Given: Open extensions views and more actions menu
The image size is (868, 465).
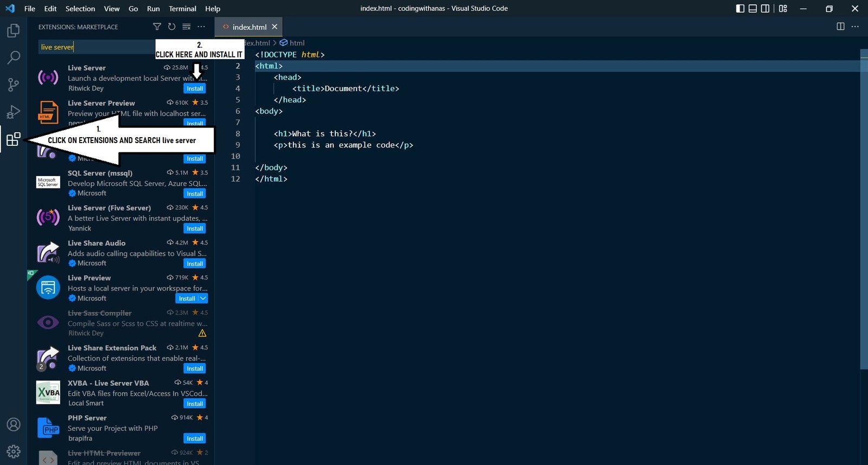Looking at the screenshot, I should [x=201, y=27].
